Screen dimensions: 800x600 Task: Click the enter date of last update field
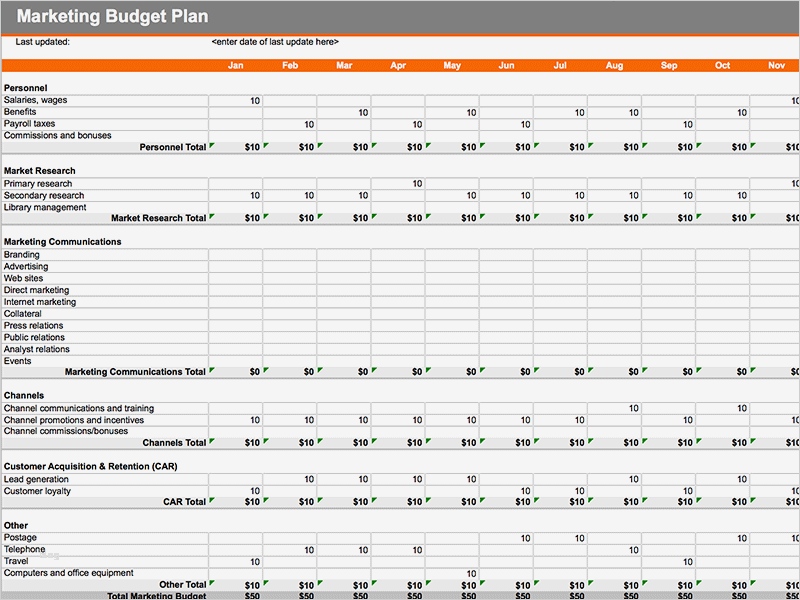coord(277,43)
